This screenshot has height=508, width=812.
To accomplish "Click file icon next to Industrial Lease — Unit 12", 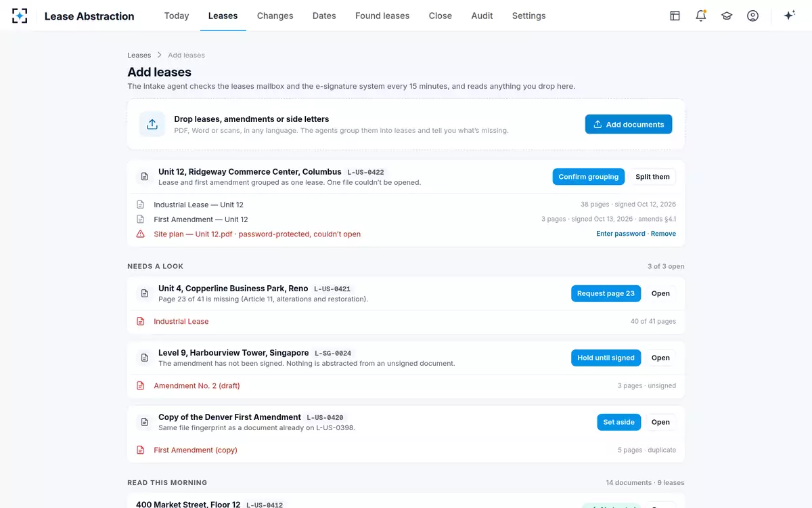I will pyautogui.click(x=140, y=205).
